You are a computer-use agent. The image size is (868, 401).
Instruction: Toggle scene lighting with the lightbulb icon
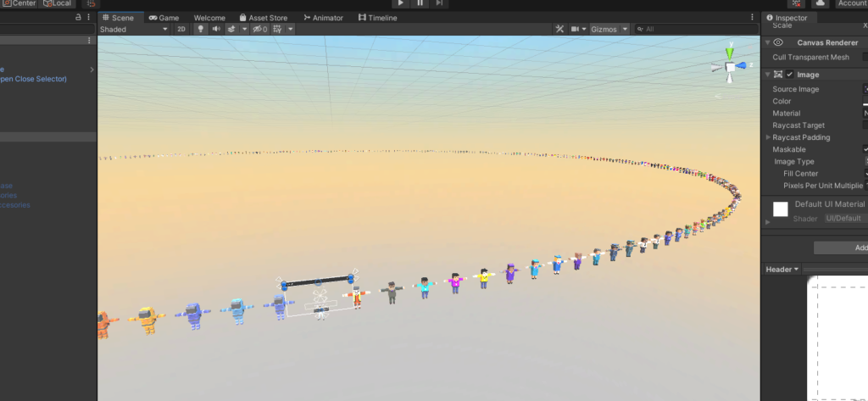pyautogui.click(x=200, y=30)
